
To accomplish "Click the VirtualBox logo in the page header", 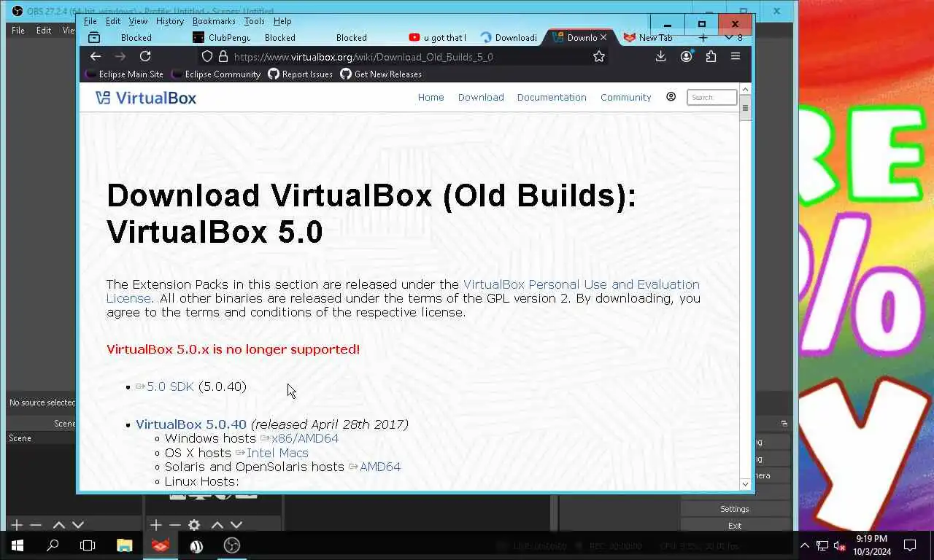I will pyautogui.click(x=146, y=98).
